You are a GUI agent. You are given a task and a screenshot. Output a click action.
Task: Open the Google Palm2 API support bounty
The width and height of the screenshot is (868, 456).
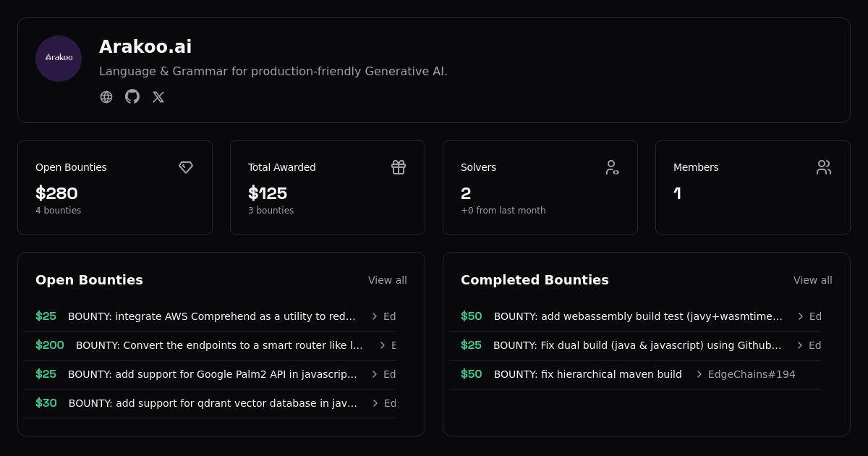212,374
